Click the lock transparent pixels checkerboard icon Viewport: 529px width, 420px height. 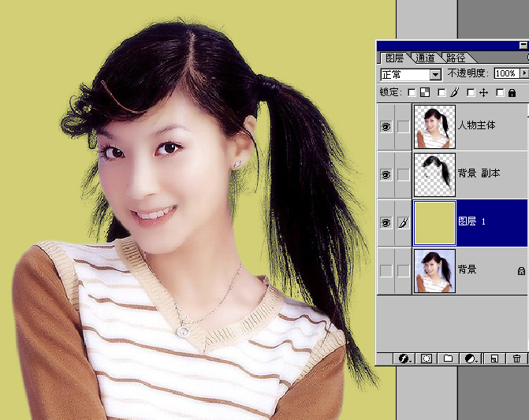click(425, 92)
